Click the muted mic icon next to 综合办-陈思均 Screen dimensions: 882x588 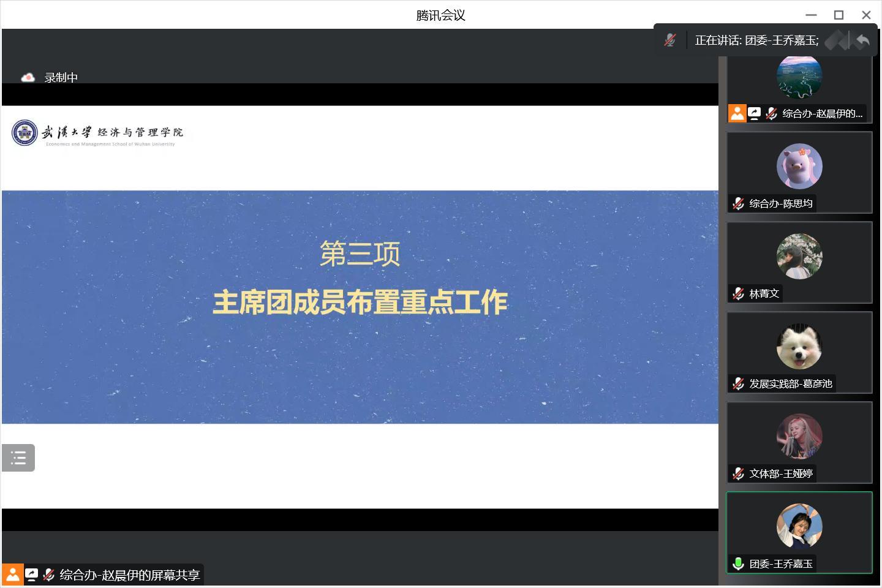click(738, 203)
